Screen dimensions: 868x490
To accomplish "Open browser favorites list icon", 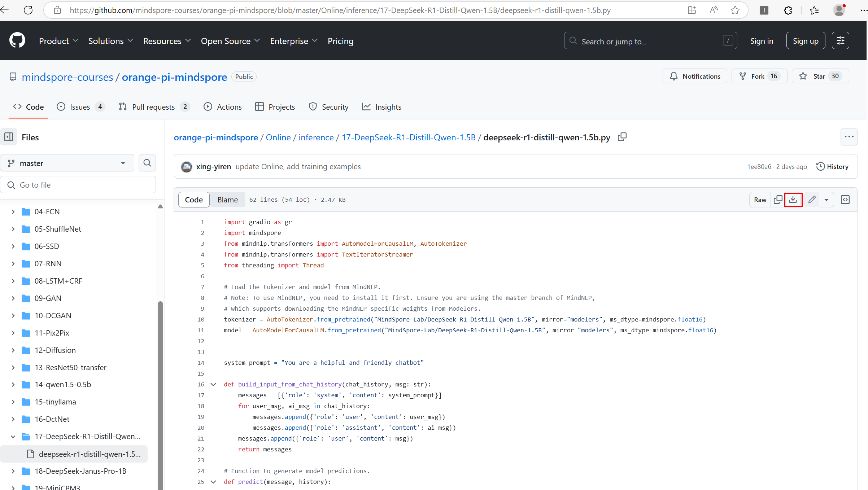I will tap(814, 10).
